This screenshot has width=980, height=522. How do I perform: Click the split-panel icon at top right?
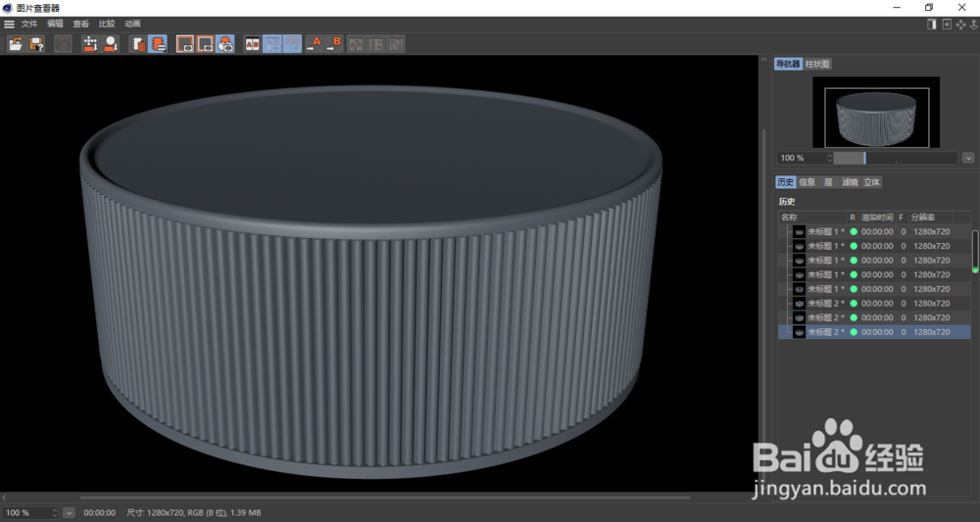pos(932,24)
